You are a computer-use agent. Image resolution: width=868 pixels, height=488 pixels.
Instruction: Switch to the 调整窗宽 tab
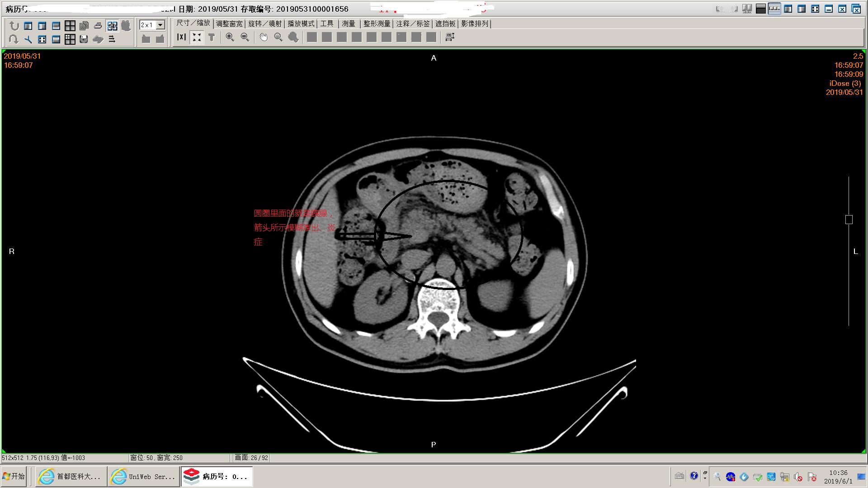229,23
